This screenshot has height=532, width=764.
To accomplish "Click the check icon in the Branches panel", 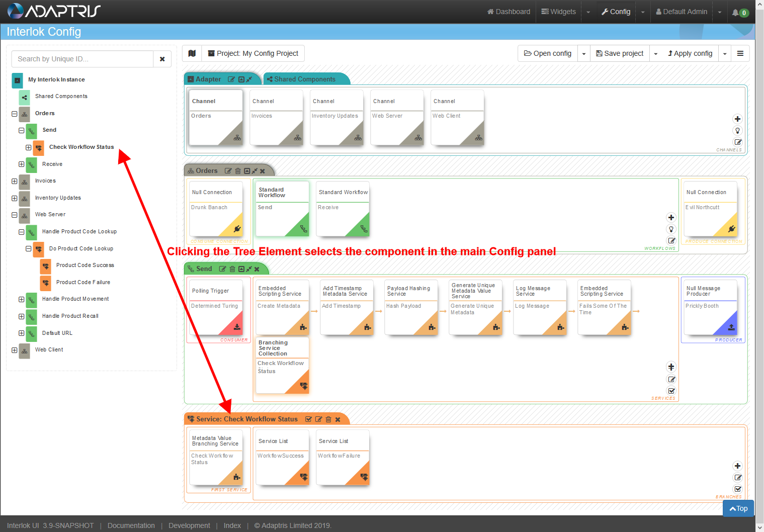I will coord(737,489).
